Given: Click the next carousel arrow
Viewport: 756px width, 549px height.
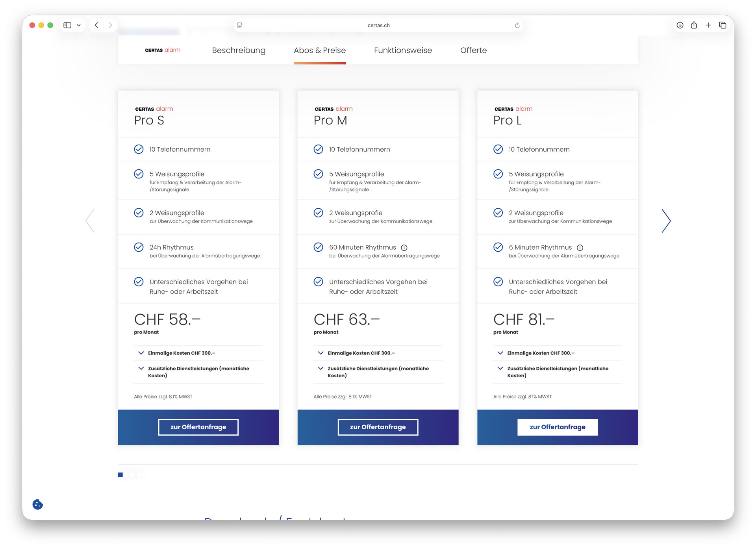Looking at the screenshot, I should [x=666, y=221].
